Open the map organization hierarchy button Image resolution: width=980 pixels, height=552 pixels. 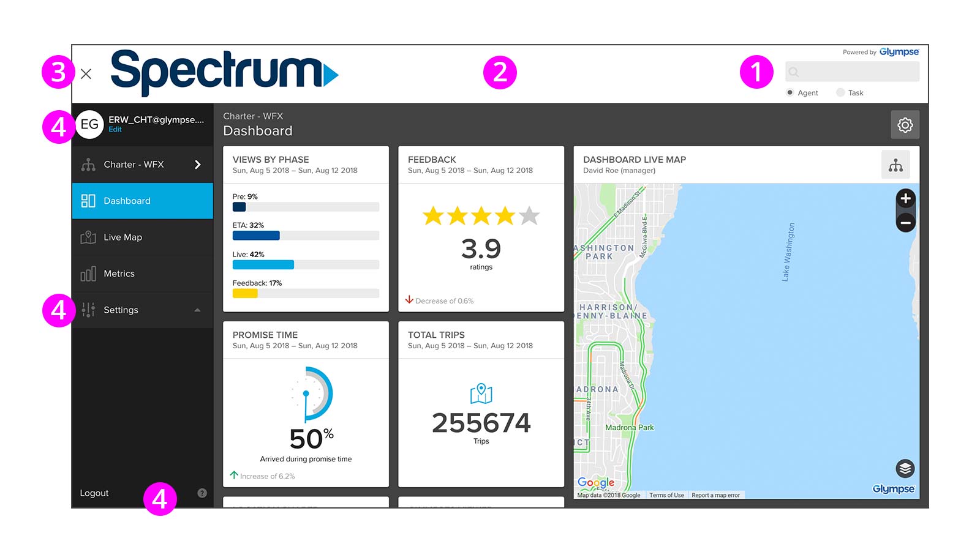[x=895, y=165]
